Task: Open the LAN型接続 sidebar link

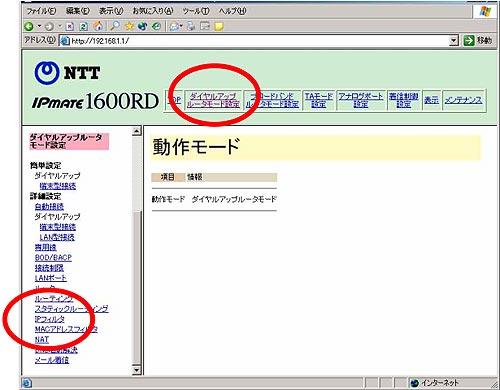Action: click(x=57, y=237)
